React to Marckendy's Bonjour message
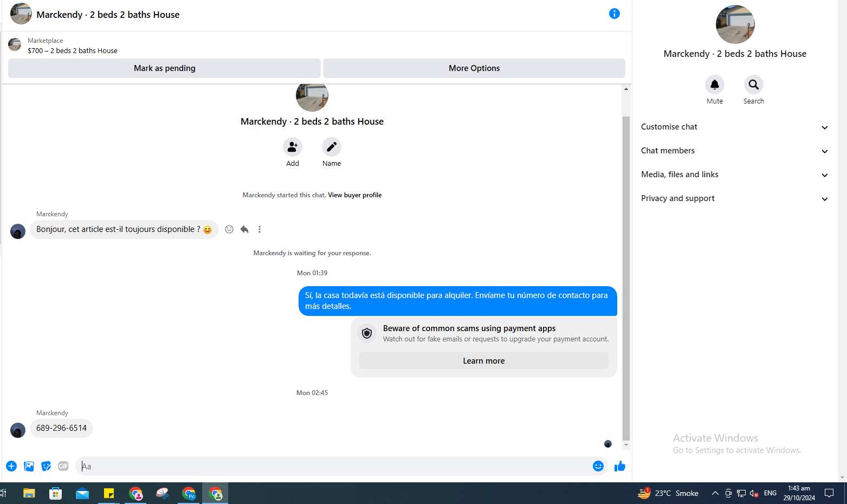 pyautogui.click(x=229, y=229)
